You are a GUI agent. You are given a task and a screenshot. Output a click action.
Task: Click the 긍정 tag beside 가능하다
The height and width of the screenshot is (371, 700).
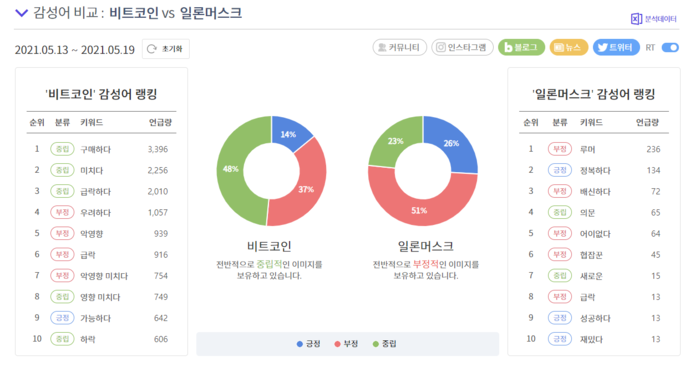[x=62, y=318]
